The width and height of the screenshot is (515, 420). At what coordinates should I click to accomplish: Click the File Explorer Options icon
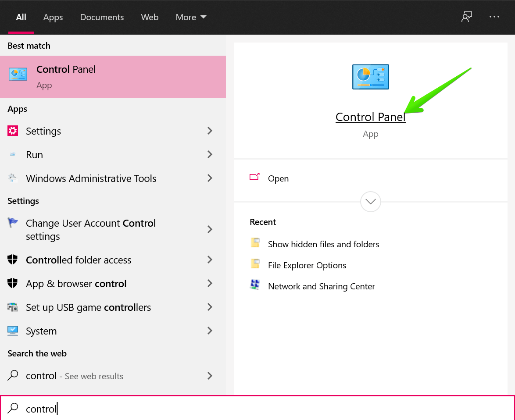(x=256, y=263)
